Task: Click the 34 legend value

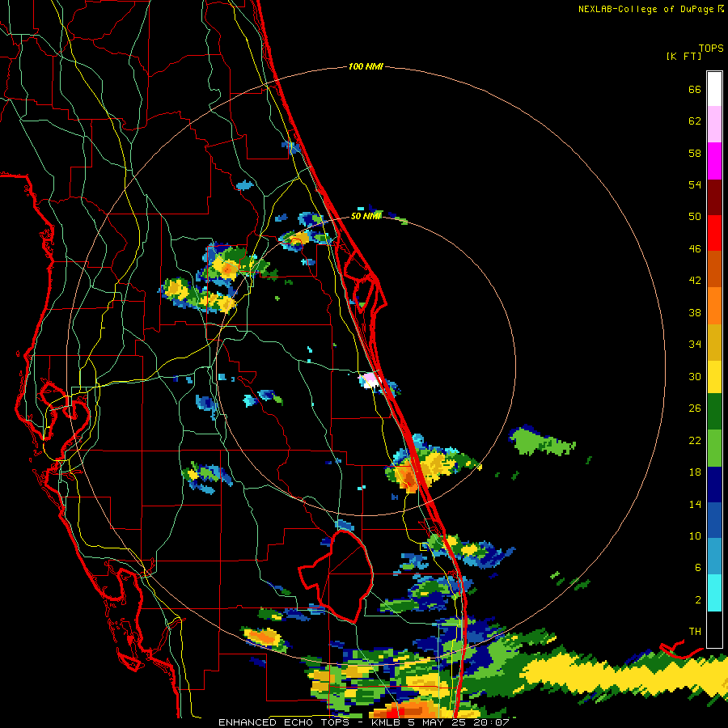Action: (x=695, y=345)
